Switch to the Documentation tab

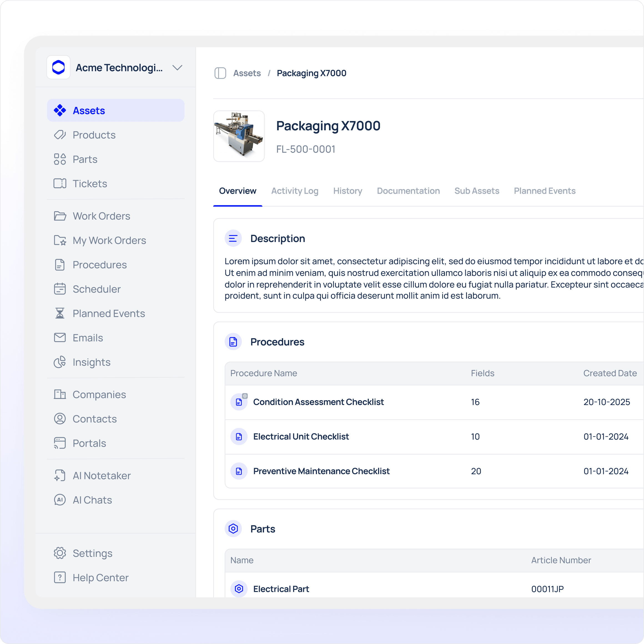408,191
